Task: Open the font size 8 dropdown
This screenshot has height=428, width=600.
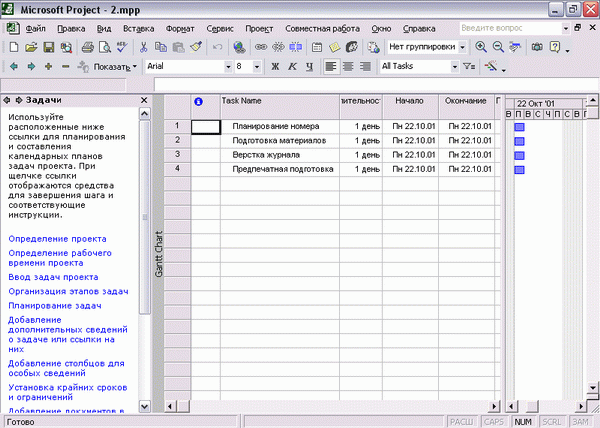Action: click(257, 67)
